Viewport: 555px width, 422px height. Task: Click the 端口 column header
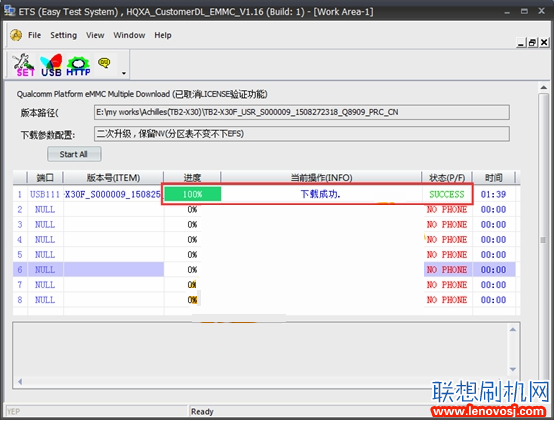[45, 178]
